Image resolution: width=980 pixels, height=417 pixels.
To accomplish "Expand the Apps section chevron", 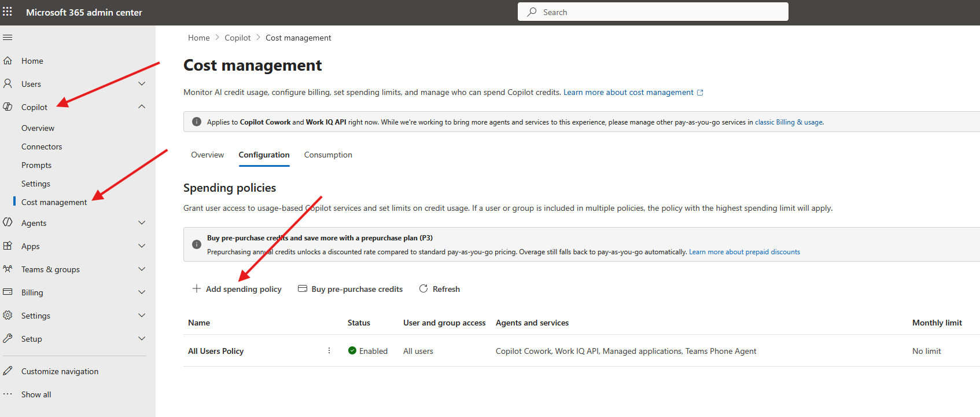I will tap(142, 246).
